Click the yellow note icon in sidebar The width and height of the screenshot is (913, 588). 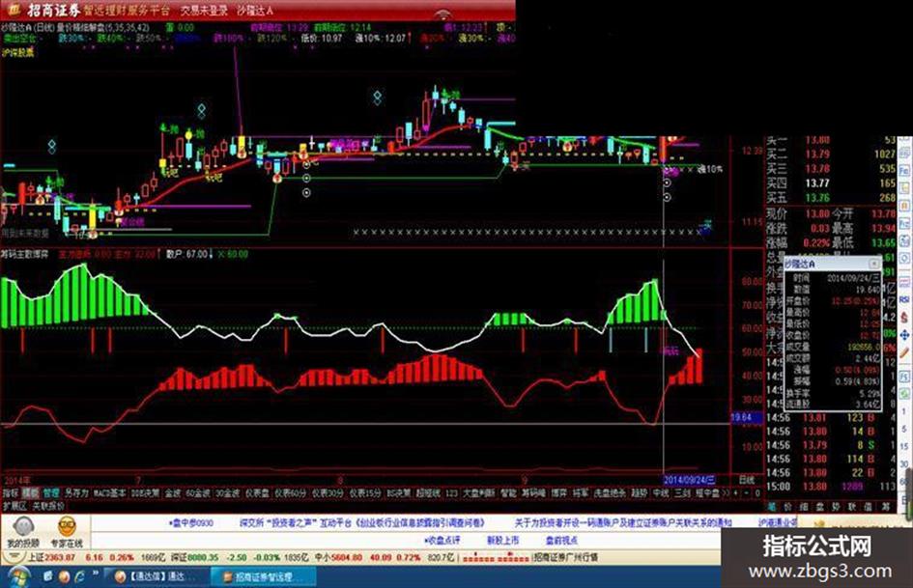coord(904,187)
